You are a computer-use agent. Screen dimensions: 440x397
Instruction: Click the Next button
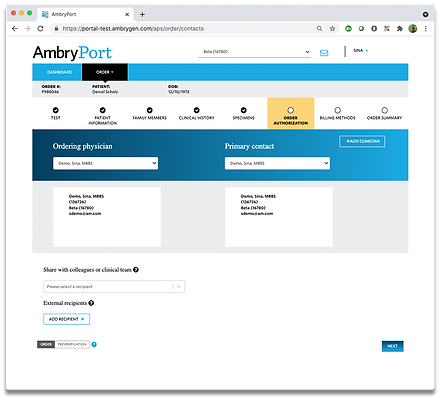393,346
